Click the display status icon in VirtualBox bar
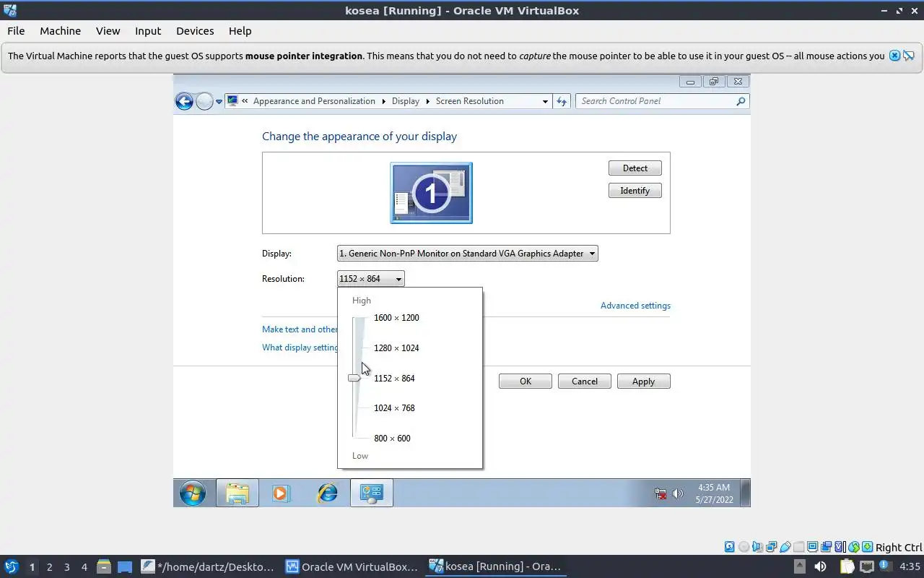 (812, 547)
